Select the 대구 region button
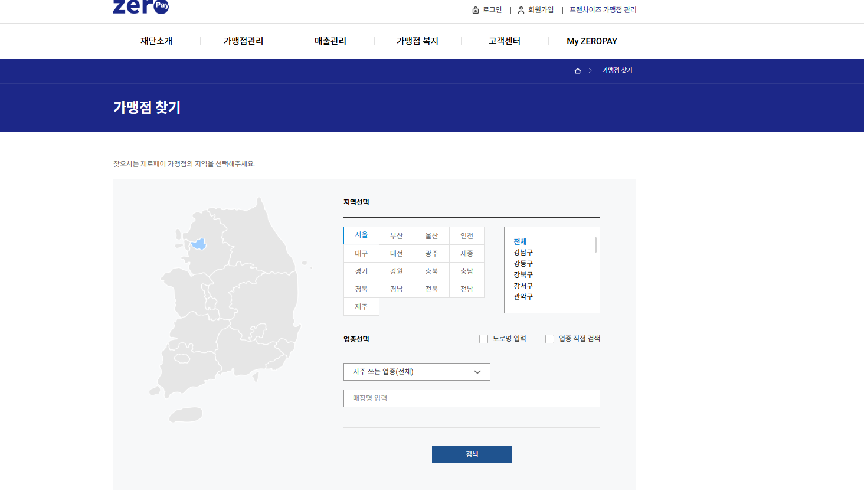 click(361, 254)
